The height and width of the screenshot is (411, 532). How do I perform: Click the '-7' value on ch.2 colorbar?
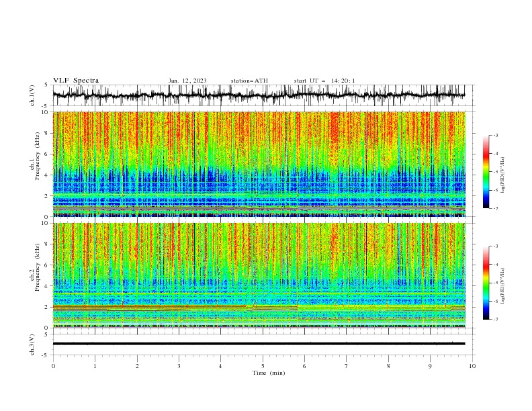click(495, 320)
